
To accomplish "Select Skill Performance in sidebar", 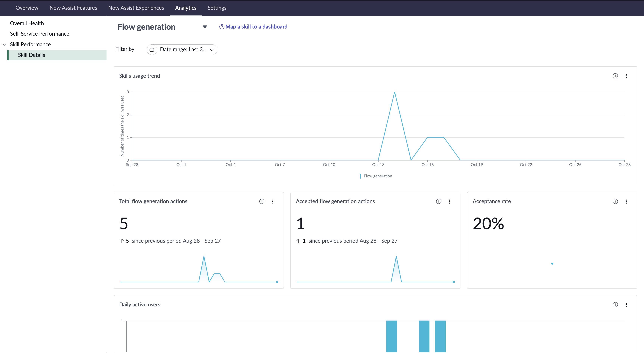I will (x=30, y=44).
